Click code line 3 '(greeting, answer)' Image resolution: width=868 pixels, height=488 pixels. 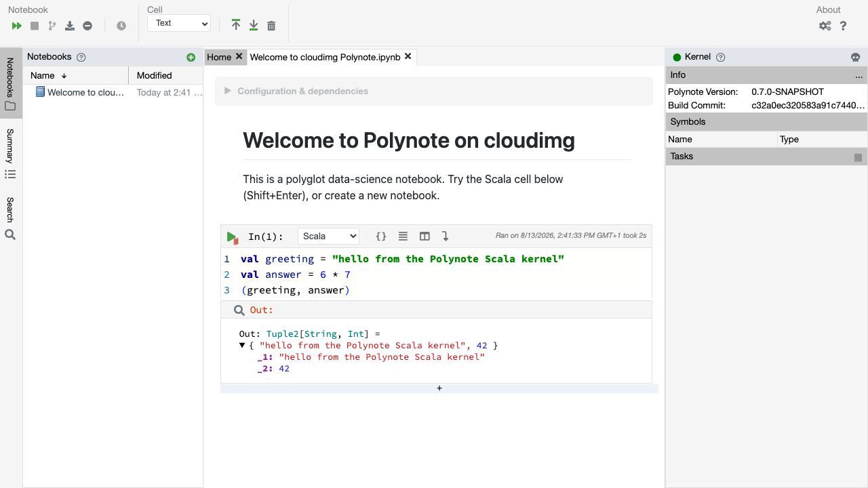pyautogui.click(x=295, y=290)
